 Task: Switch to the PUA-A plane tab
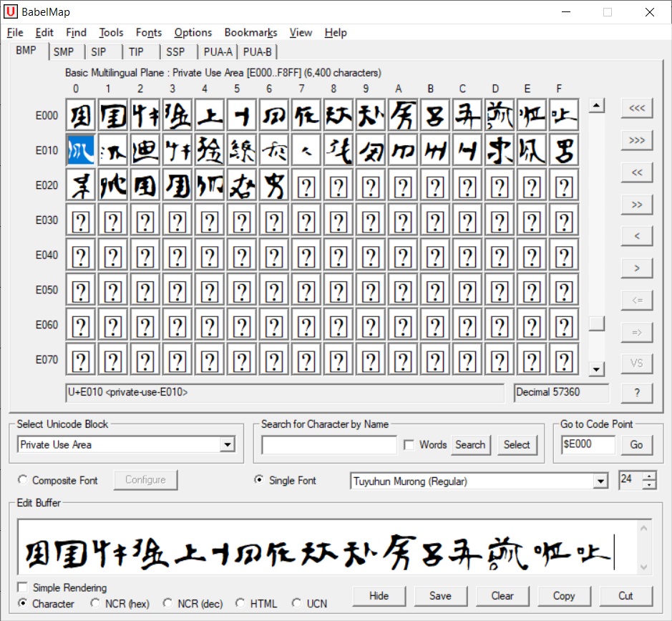pyautogui.click(x=218, y=52)
